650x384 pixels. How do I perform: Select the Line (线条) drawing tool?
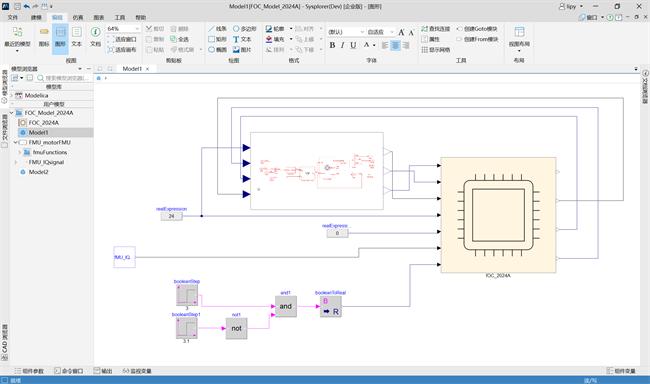click(217, 29)
